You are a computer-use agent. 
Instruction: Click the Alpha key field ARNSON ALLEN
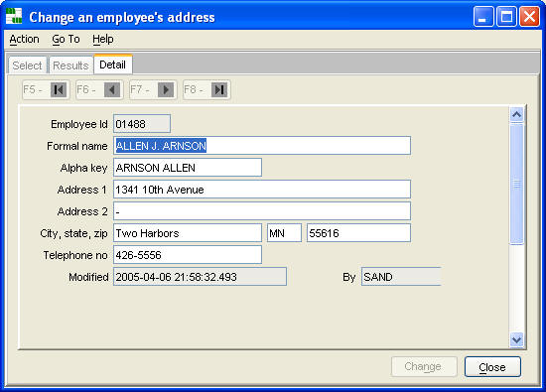[x=188, y=168]
